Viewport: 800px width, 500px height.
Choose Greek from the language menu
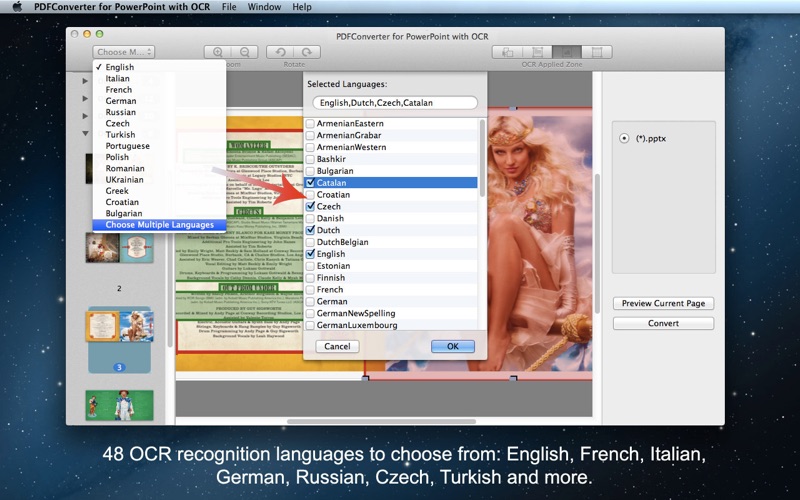pos(159,191)
